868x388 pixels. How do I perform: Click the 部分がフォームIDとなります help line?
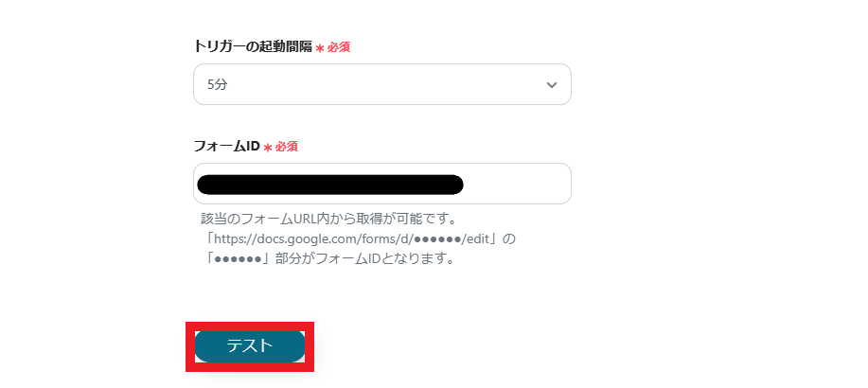(x=362, y=259)
